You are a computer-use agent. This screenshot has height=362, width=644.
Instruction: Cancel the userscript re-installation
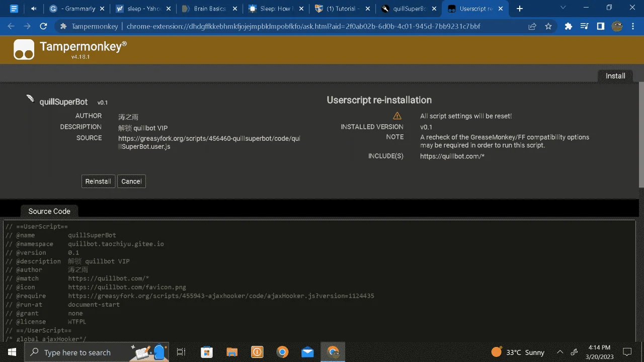[x=131, y=182]
